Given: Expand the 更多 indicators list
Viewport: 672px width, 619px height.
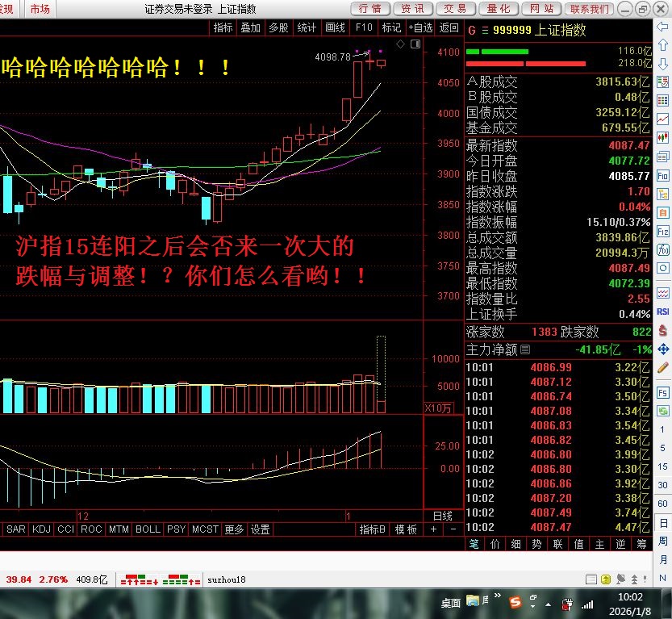Looking at the screenshot, I should point(234,530).
